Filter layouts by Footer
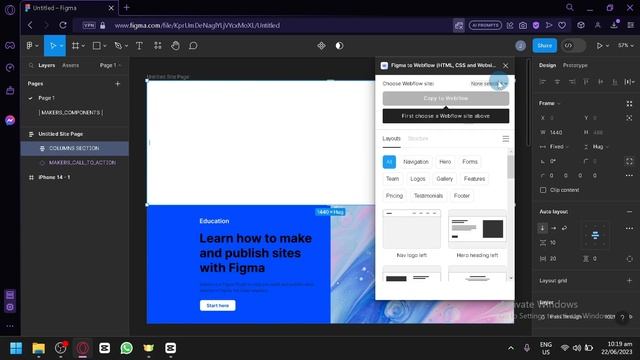The width and height of the screenshot is (640, 360). [x=462, y=196]
